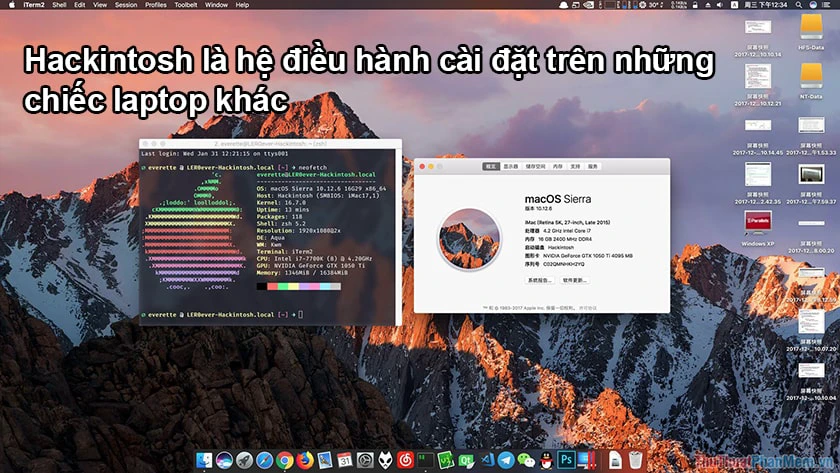Open the Shell menu
This screenshot has width=840, height=473.
coord(59,5)
